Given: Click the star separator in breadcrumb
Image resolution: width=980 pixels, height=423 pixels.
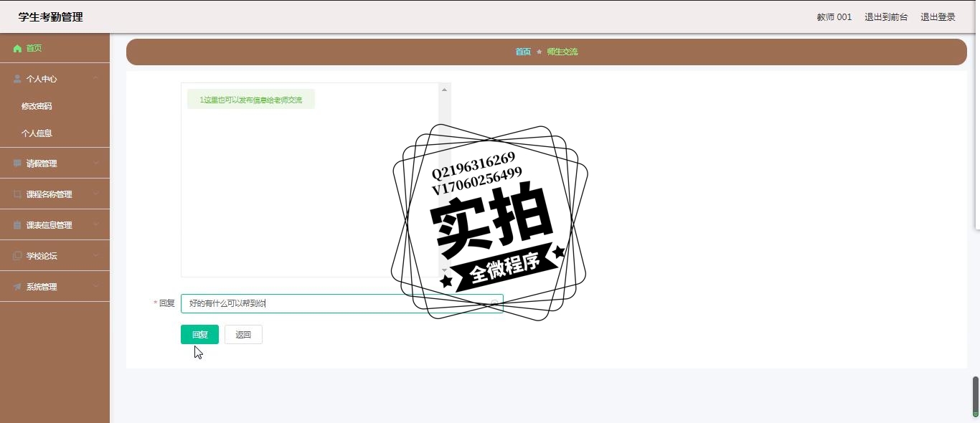Looking at the screenshot, I should coord(539,52).
